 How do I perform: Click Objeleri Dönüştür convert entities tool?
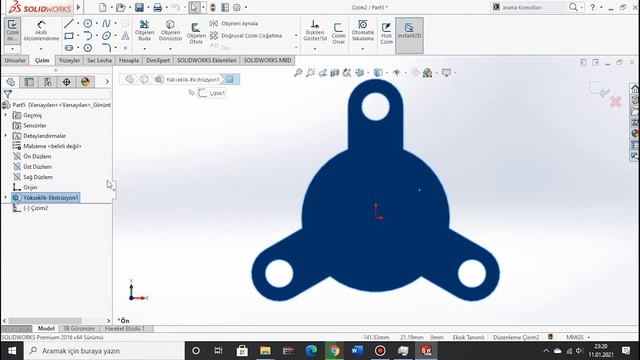[x=170, y=30]
